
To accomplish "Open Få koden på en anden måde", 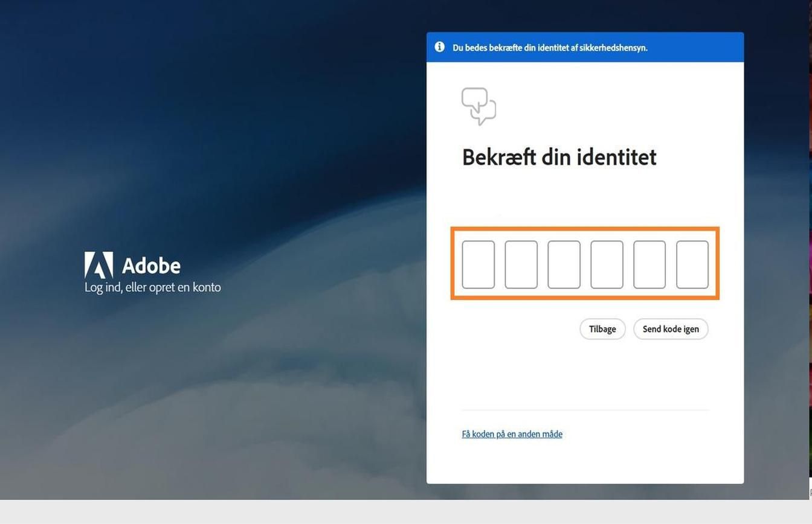I will (x=512, y=433).
